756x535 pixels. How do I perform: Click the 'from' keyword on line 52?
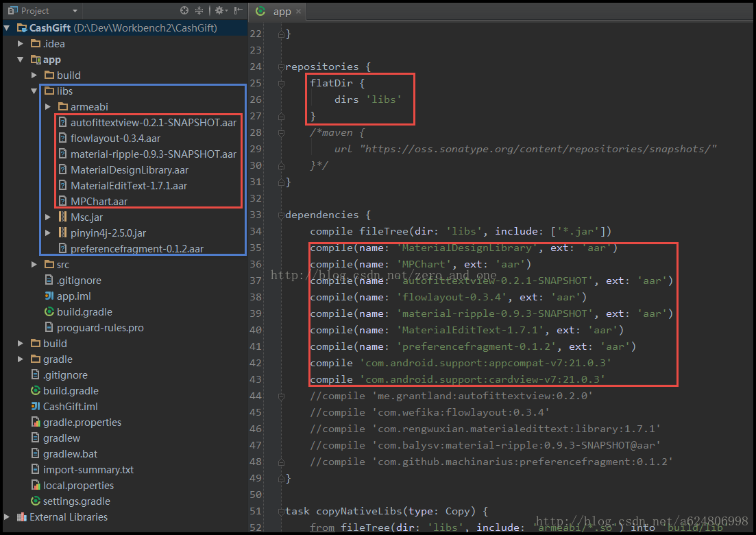[x=322, y=527]
